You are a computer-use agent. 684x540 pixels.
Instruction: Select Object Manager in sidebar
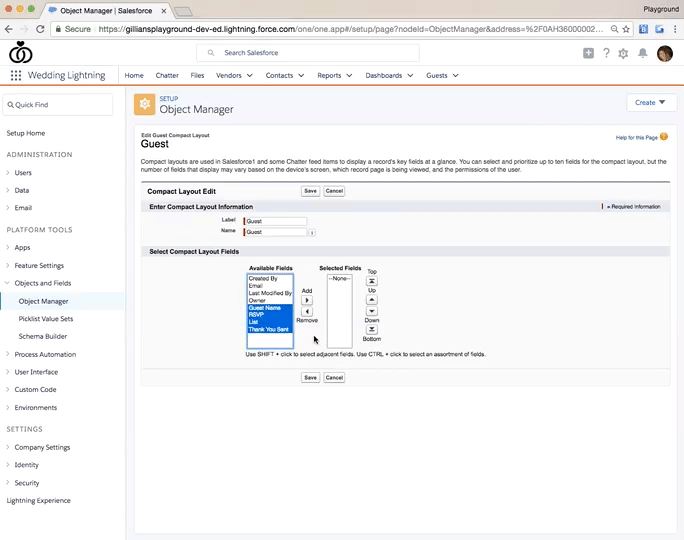(43, 301)
